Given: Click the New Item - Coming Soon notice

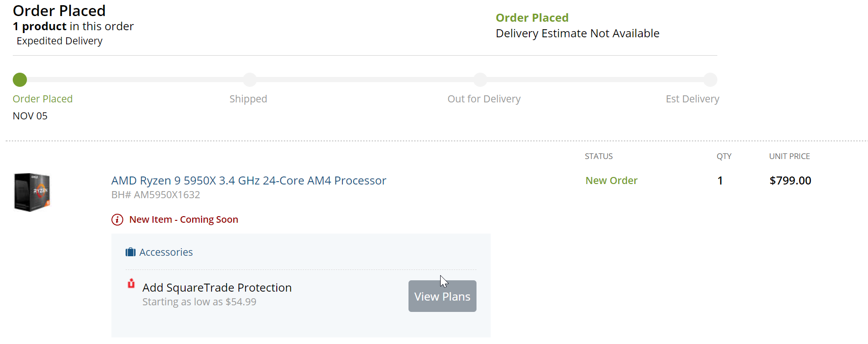Looking at the screenshot, I should (x=184, y=219).
